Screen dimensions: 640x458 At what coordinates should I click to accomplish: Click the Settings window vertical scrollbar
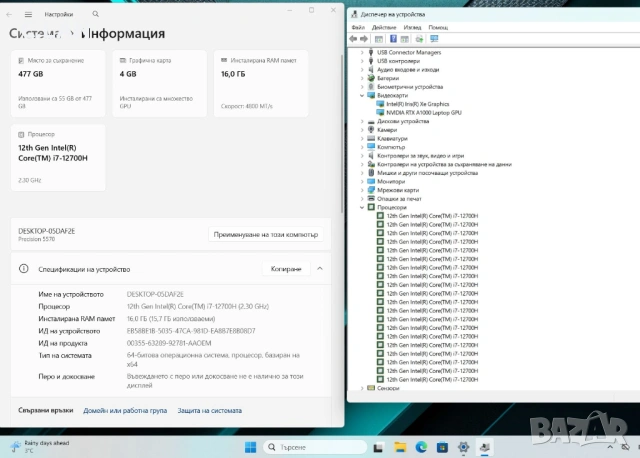tap(342, 134)
